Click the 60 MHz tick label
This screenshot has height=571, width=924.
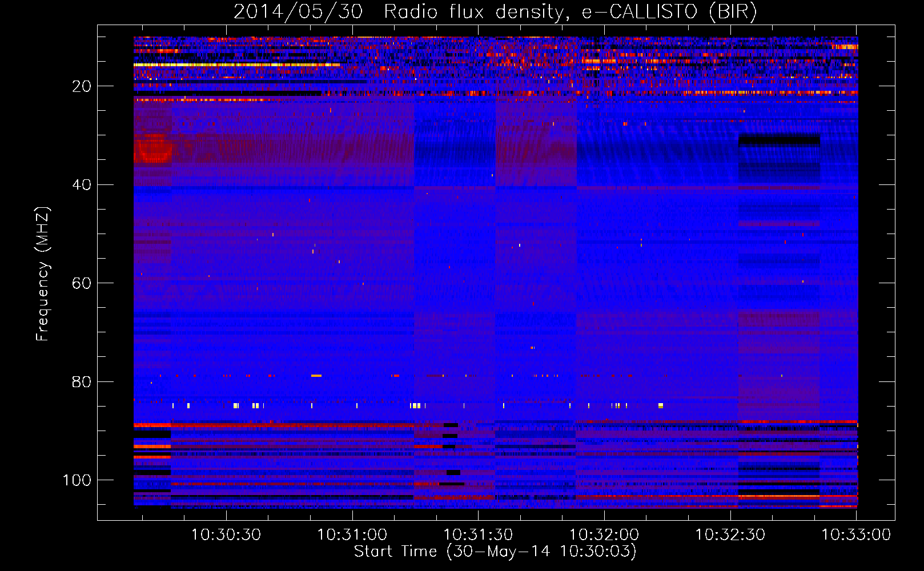tap(82, 283)
